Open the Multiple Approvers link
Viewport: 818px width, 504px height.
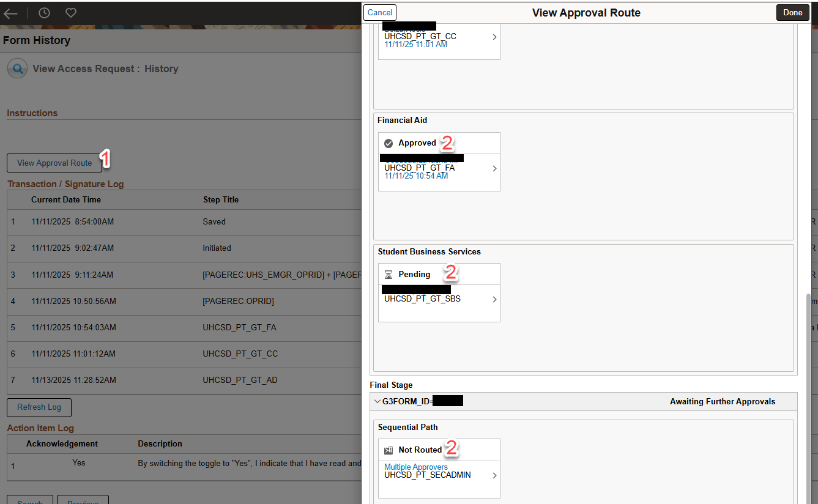[416, 467]
